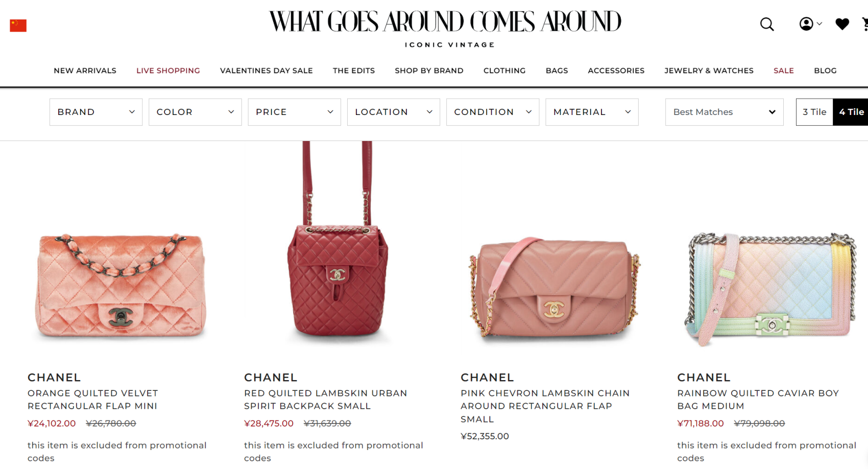Expand the Condition filter dropdown
The image size is (868, 469).
[x=493, y=112]
